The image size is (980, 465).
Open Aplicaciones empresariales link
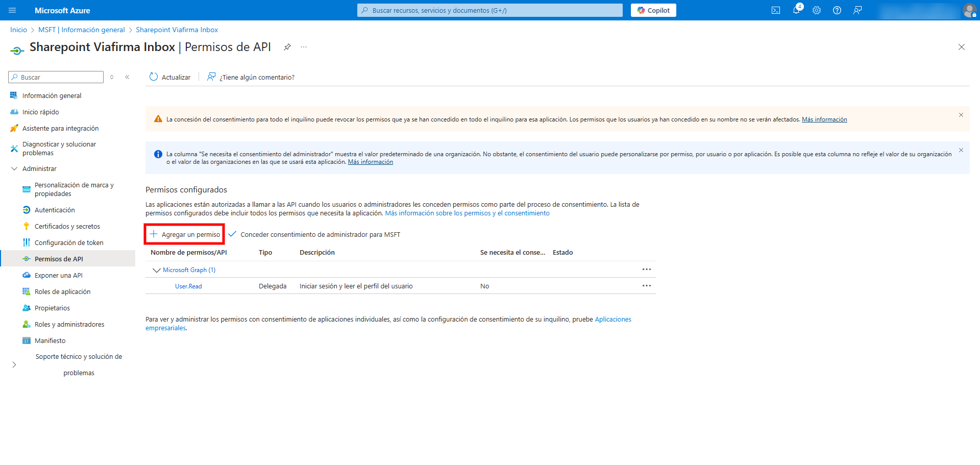coord(613,320)
